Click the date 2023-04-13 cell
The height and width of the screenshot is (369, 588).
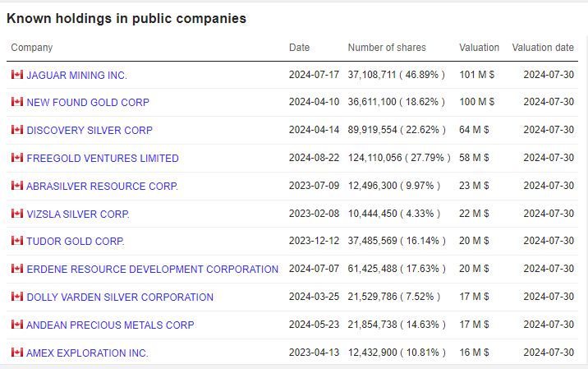[x=314, y=353]
